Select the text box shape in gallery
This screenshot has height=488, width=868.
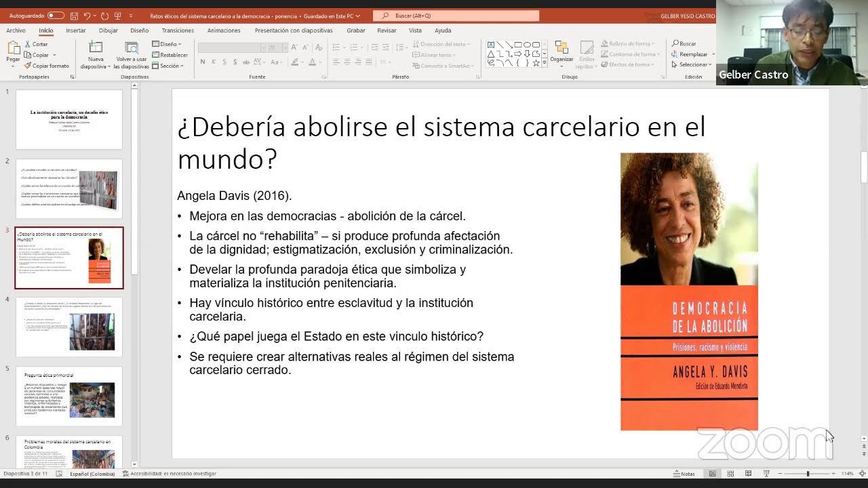click(491, 45)
